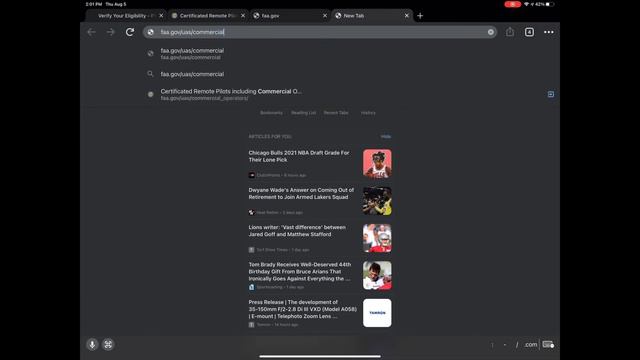The height and width of the screenshot is (360, 640).
Task: Open the QR code scanner icon
Action: pos(108,344)
